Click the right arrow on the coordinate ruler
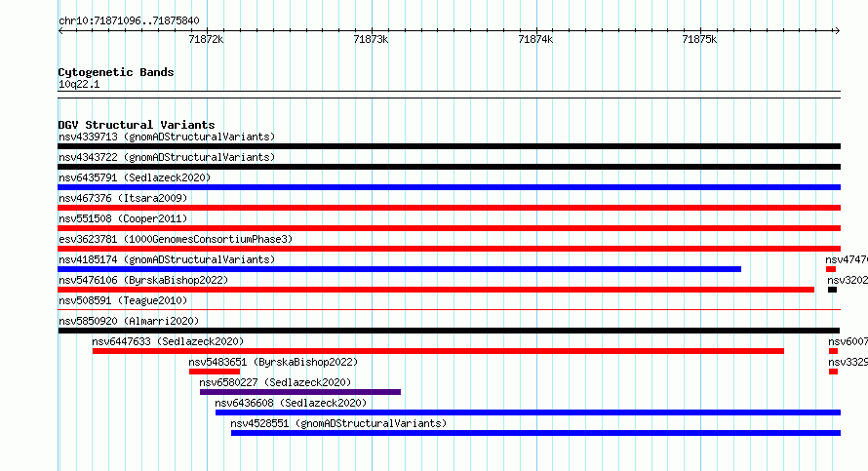The height and width of the screenshot is (471, 868). [x=837, y=31]
